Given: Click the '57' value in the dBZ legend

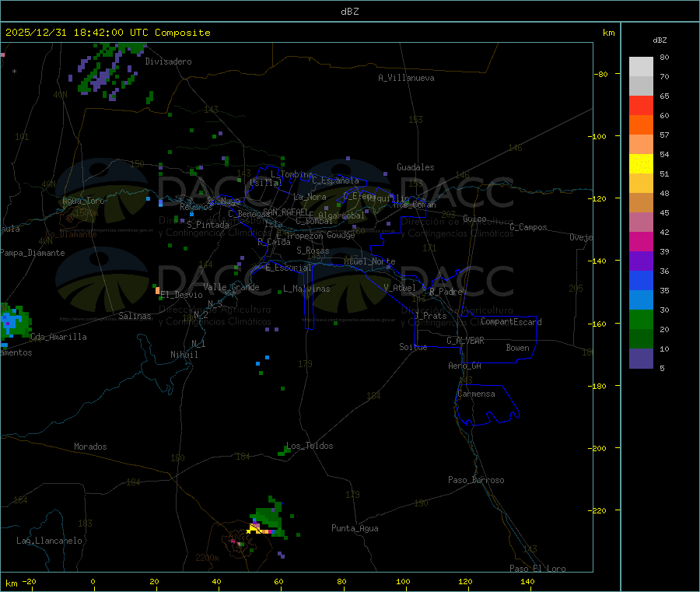Looking at the screenshot, I should pos(664,135).
